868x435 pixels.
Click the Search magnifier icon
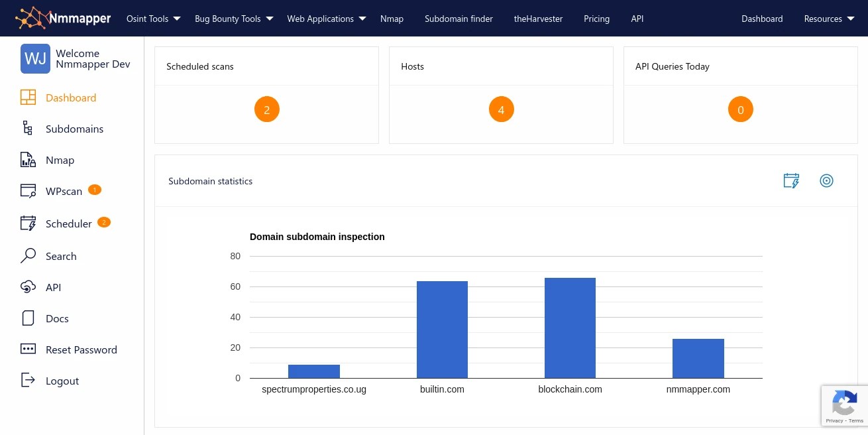pos(28,256)
